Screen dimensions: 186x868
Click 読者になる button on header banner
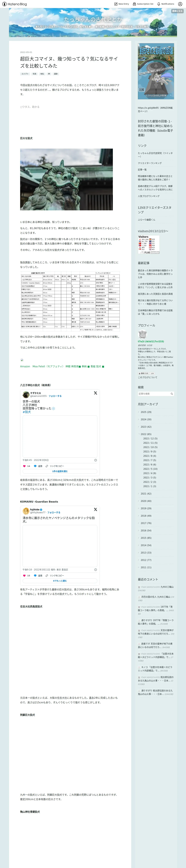pos(177,11)
